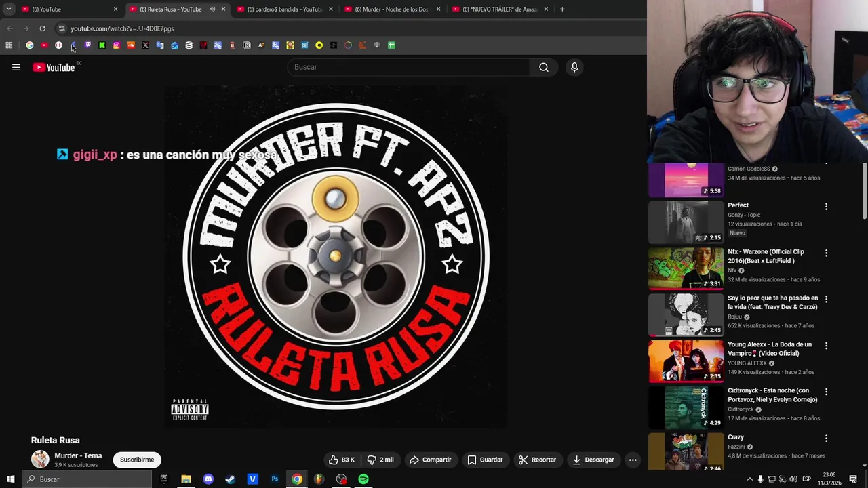Focus the Buscar search field on YouTube
This screenshot has height=488, width=868.
pyautogui.click(x=409, y=67)
